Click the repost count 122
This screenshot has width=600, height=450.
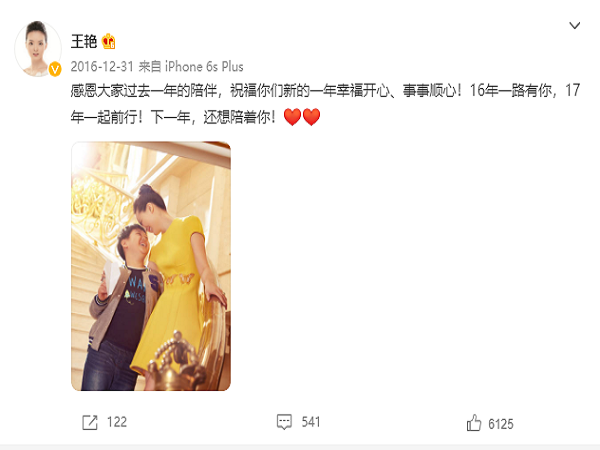(x=117, y=422)
